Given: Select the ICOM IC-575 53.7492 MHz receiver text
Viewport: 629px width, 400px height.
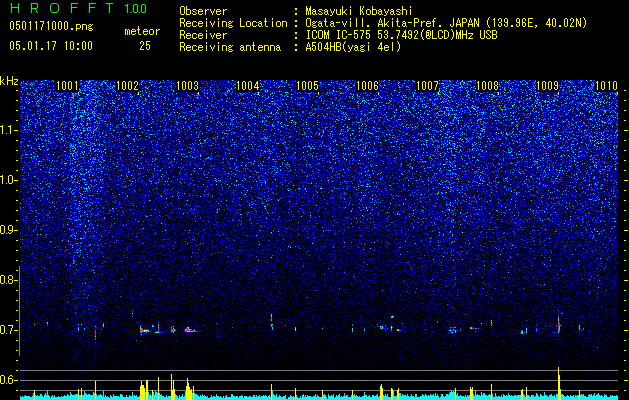Looking at the screenshot, I should pyautogui.click(x=401, y=35).
